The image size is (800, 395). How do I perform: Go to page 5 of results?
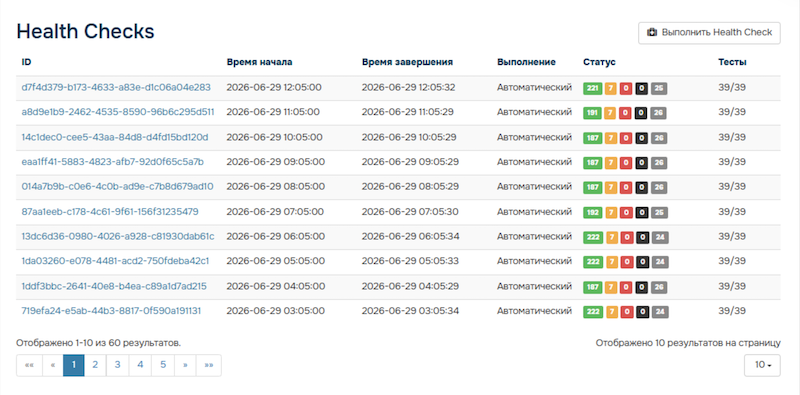pos(163,365)
